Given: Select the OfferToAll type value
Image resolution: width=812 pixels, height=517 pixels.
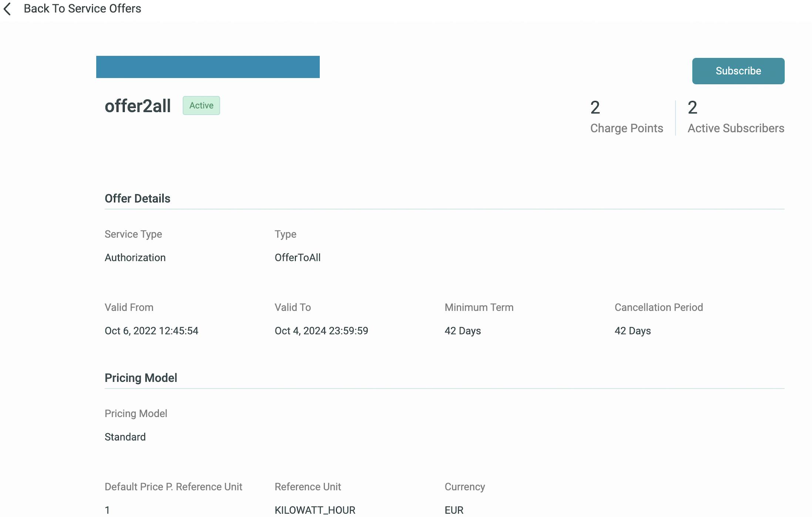Looking at the screenshot, I should pos(298,257).
